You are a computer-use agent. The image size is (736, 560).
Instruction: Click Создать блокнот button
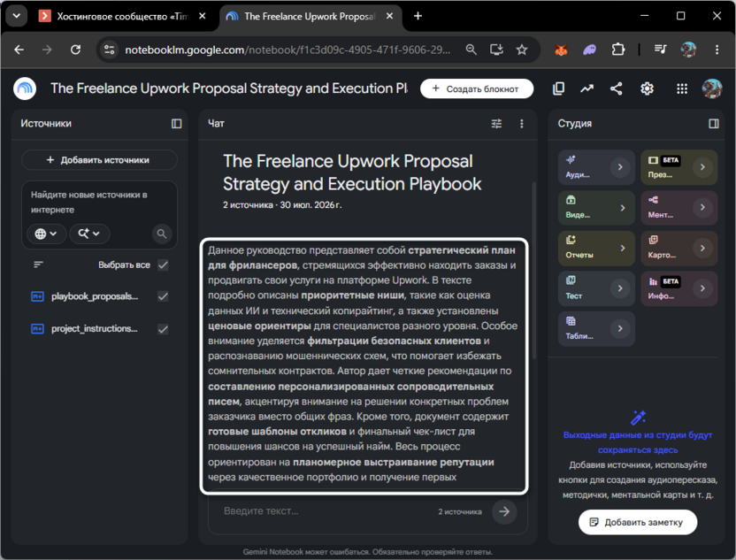477,88
